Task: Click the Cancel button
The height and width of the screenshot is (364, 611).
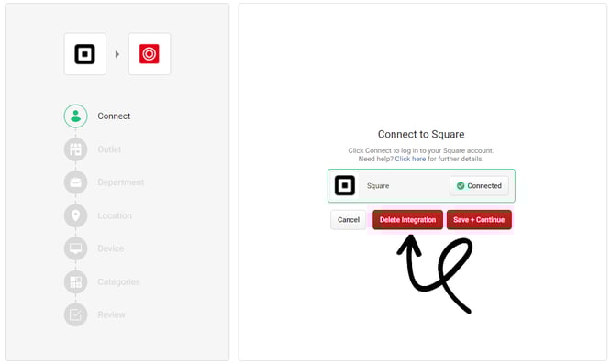Action: coord(349,220)
